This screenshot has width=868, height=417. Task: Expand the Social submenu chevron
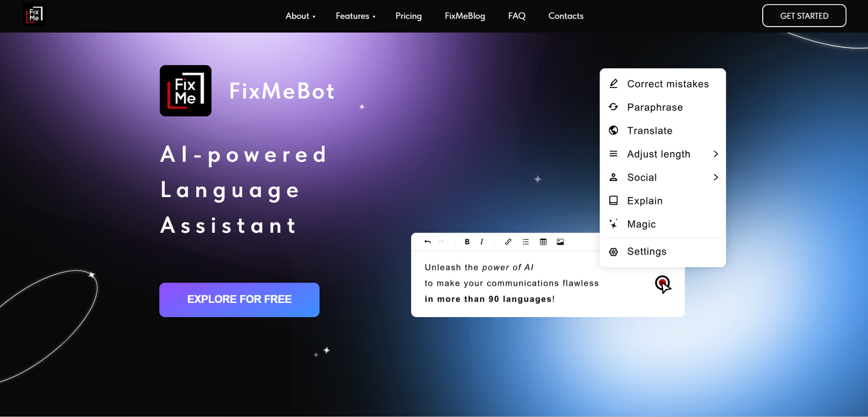point(716,177)
